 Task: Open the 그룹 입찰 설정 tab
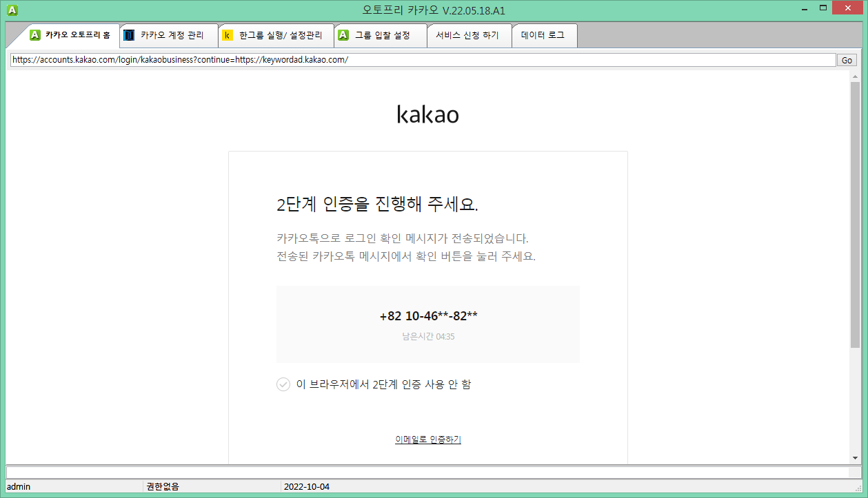tap(381, 34)
